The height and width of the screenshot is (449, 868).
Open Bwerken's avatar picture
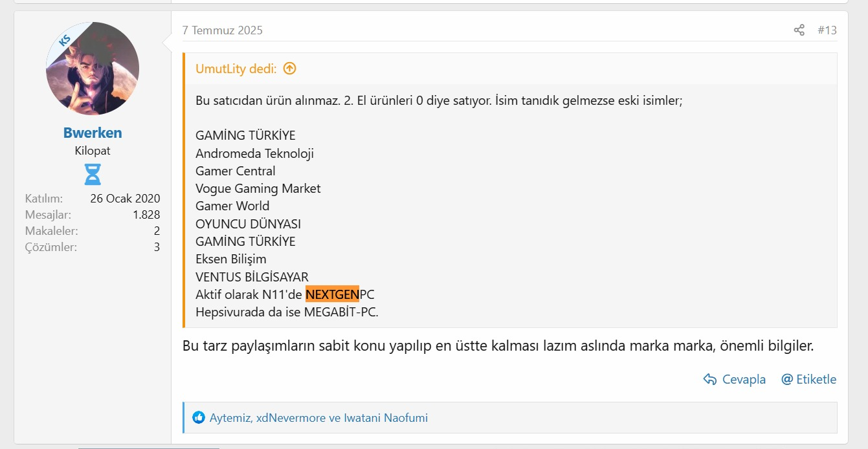(93, 69)
